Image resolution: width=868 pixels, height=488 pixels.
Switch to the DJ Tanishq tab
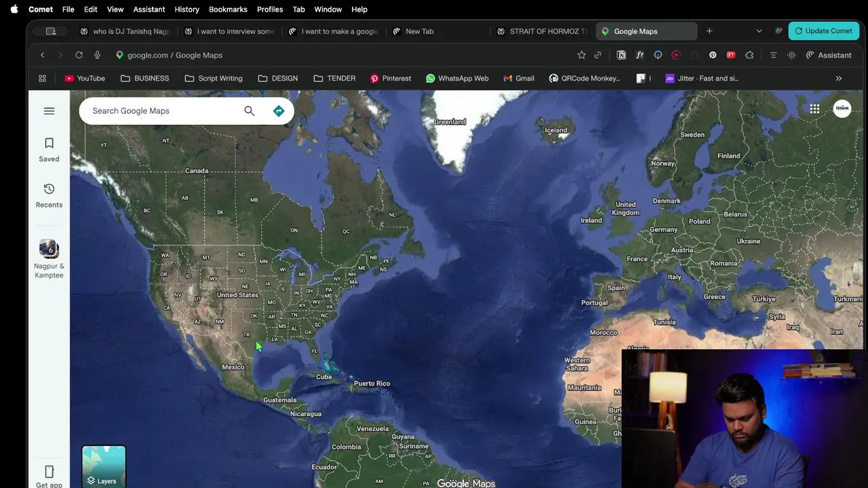point(125,31)
